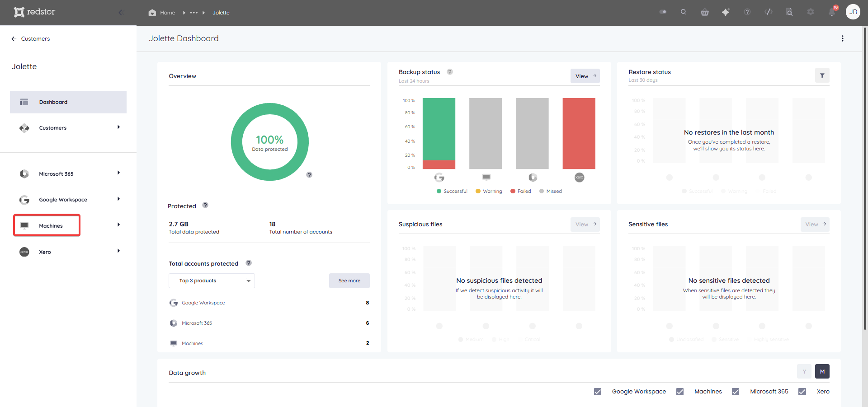Open Google Workspace in the sidebar
The image size is (868, 407).
[63, 200]
